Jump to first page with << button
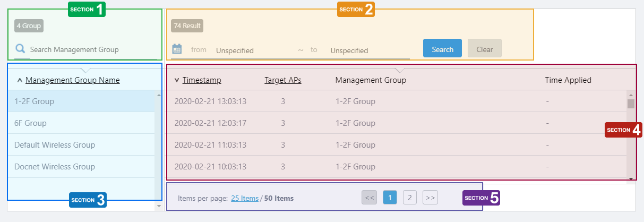The image size is (644, 222). [369, 198]
